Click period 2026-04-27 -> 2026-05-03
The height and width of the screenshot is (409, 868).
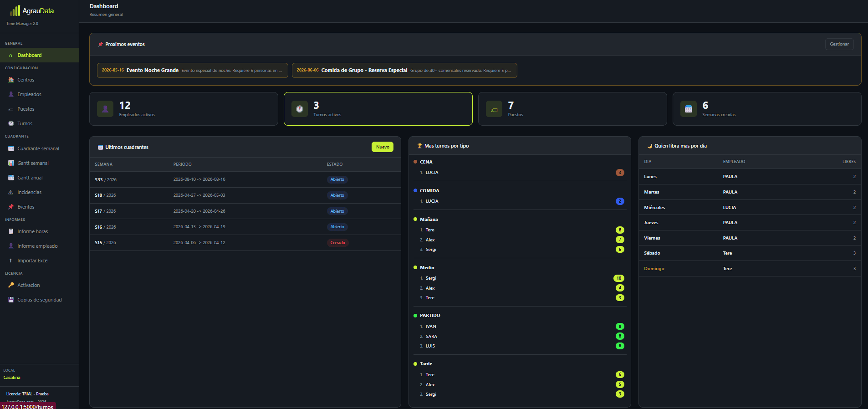click(x=199, y=195)
